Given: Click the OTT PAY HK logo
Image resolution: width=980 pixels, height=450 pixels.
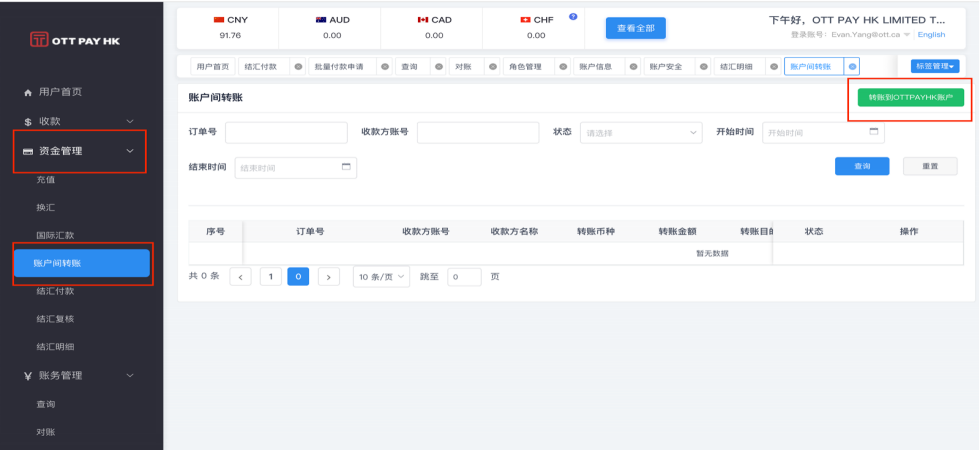Looking at the screenshot, I should 75,39.
